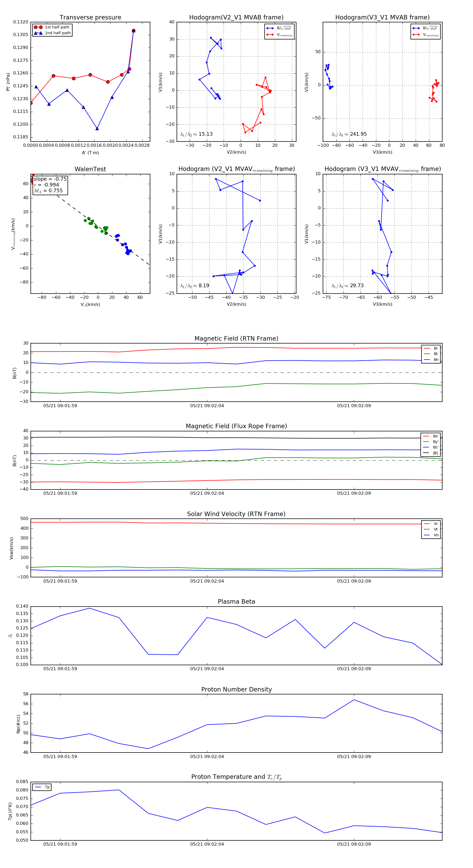Select the By' legend entry
Image resolution: width=473 pixels, height=868 pixels.
point(431,442)
